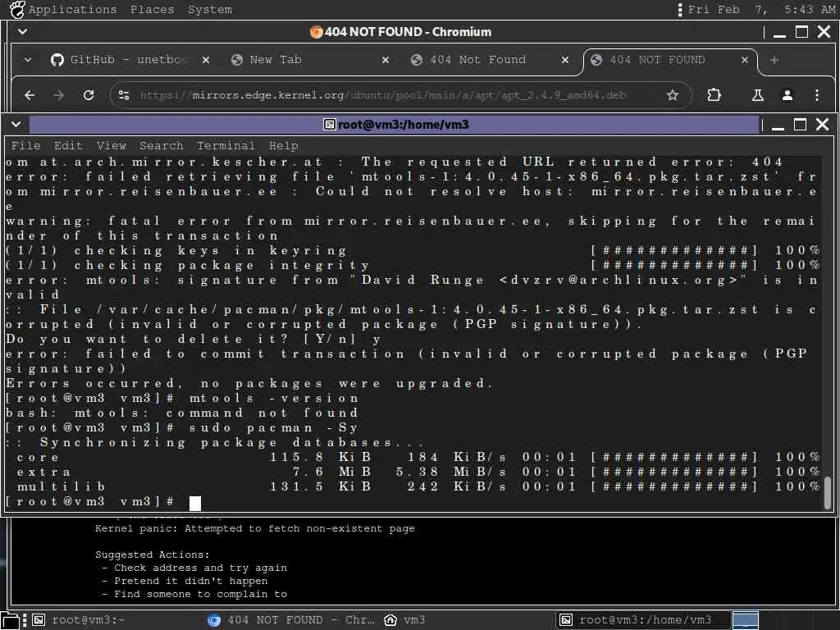Click workspace switcher in bottom panel
Image resolution: width=840 pixels, height=630 pixels.
tap(745, 620)
